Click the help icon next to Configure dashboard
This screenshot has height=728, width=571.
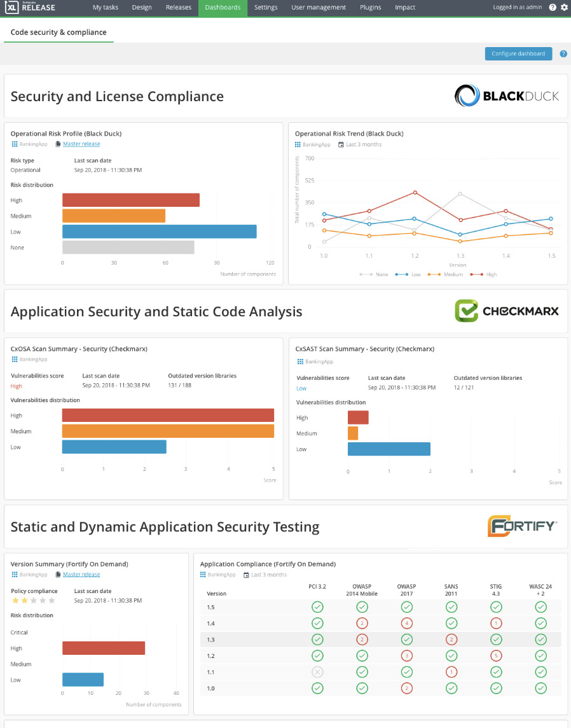tap(563, 53)
